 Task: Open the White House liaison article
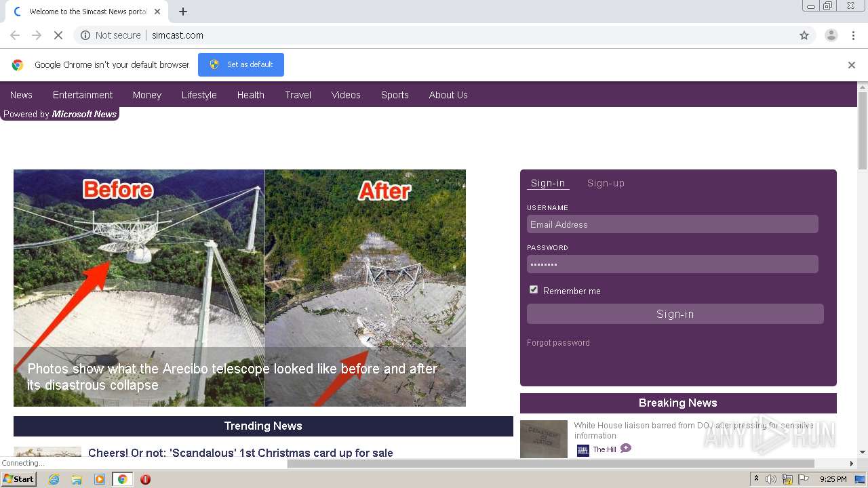(x=694, y=430)
